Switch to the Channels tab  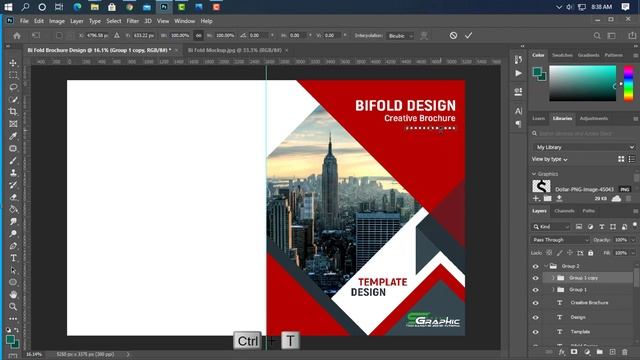564,211
